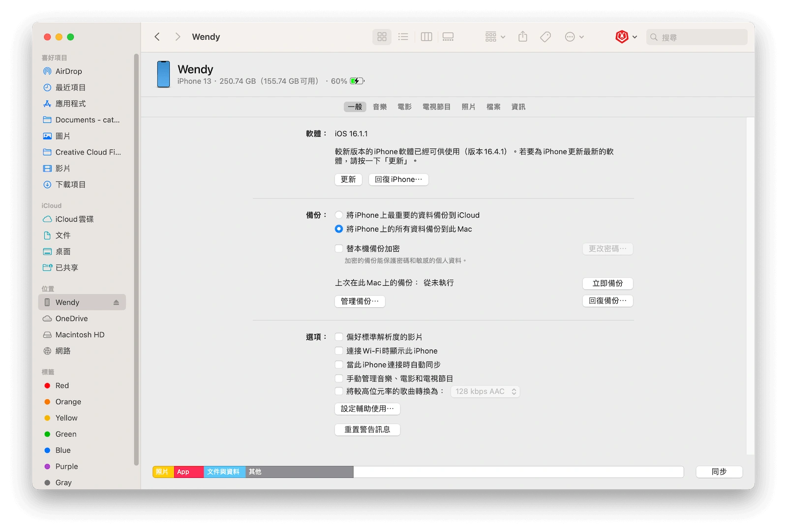This screenshot has height=532, width=787.
Task: Enable 連接 Wi-Fi 時顯示此 iPhone checkbox
Action: [x=339, y=351]
